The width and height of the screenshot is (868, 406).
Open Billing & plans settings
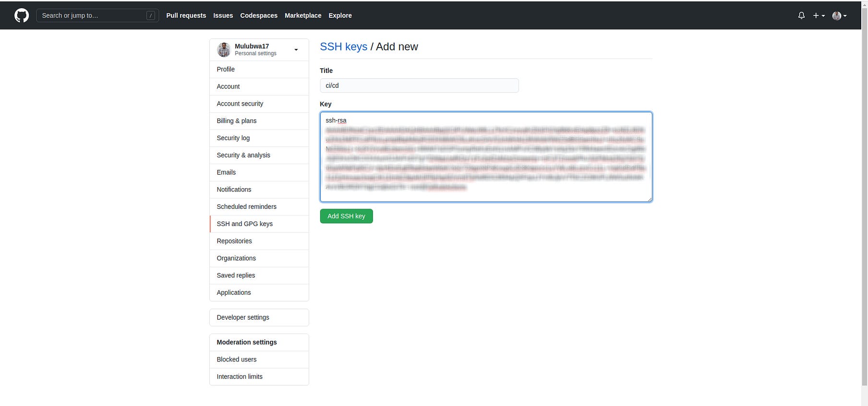pos(259,121)
